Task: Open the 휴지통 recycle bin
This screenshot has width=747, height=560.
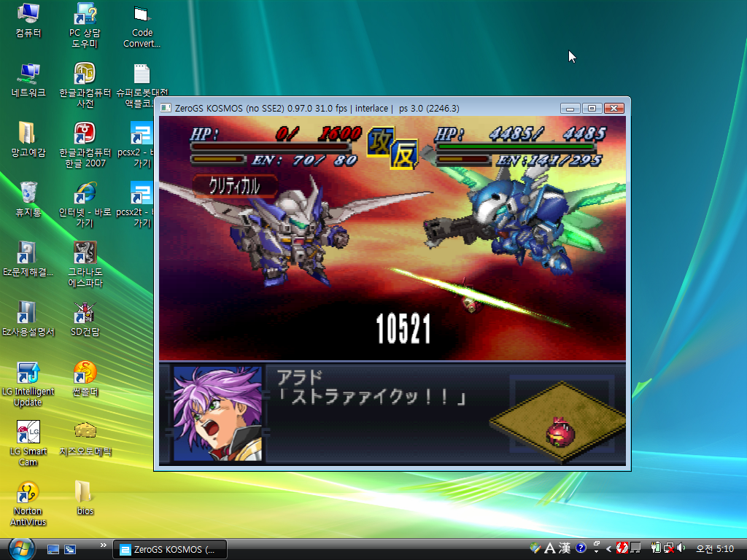Action: 28,200
